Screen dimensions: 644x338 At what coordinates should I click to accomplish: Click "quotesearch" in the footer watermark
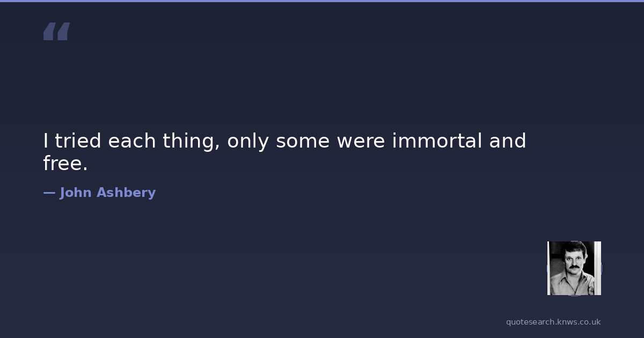point(529,322)
